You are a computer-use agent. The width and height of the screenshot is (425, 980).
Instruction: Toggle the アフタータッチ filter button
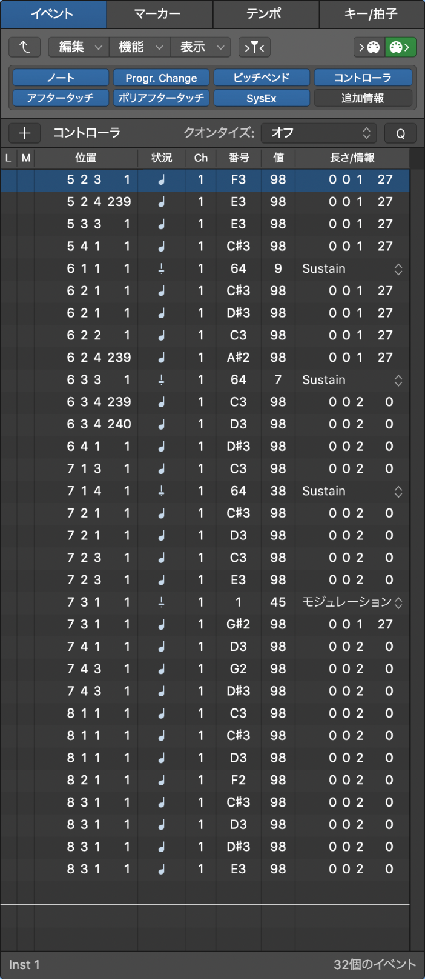[61, 98]
